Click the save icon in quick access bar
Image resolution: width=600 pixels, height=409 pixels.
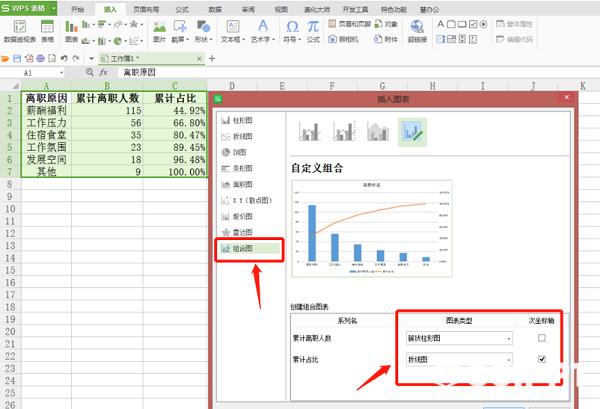pyautogui.click(x=17, y=59)
